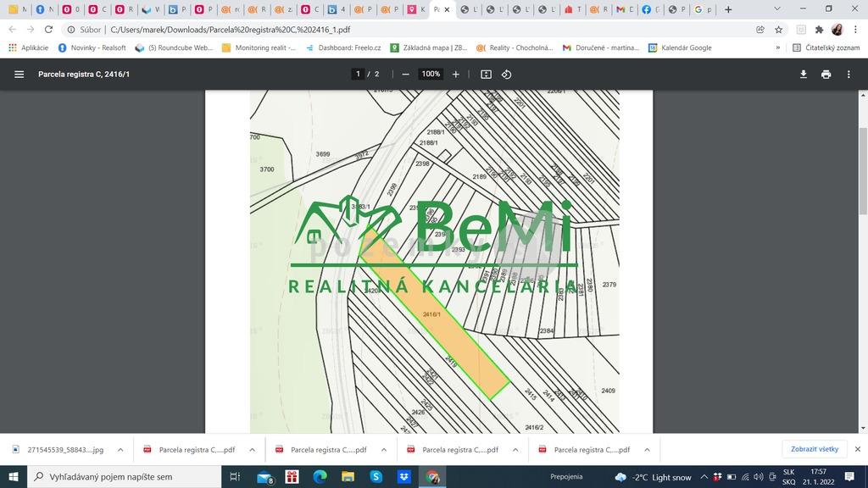
Task: Click Zobraziť všetky downloads button
Action: 815,449
